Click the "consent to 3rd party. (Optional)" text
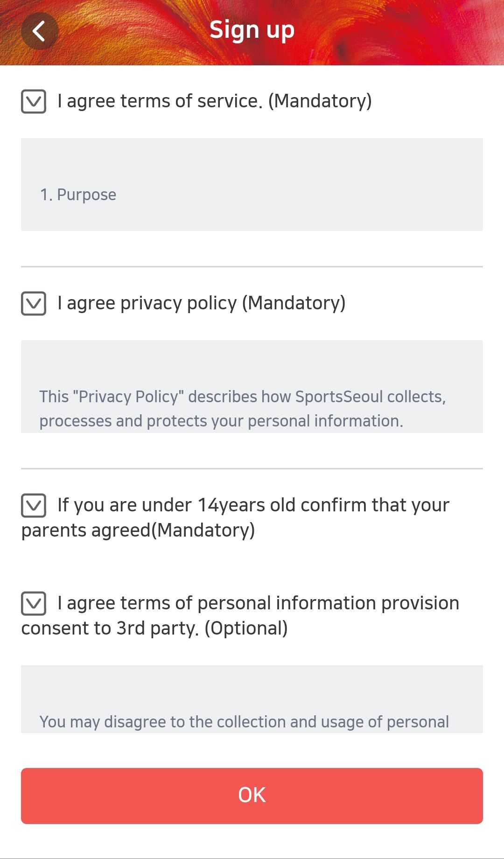This screenshot has height=859, width=504. pos(154,629)
